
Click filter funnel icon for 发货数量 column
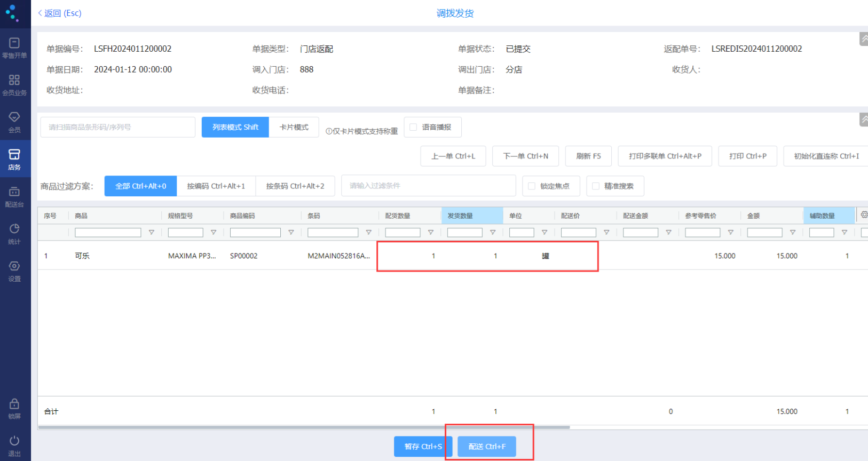(493, 233)
